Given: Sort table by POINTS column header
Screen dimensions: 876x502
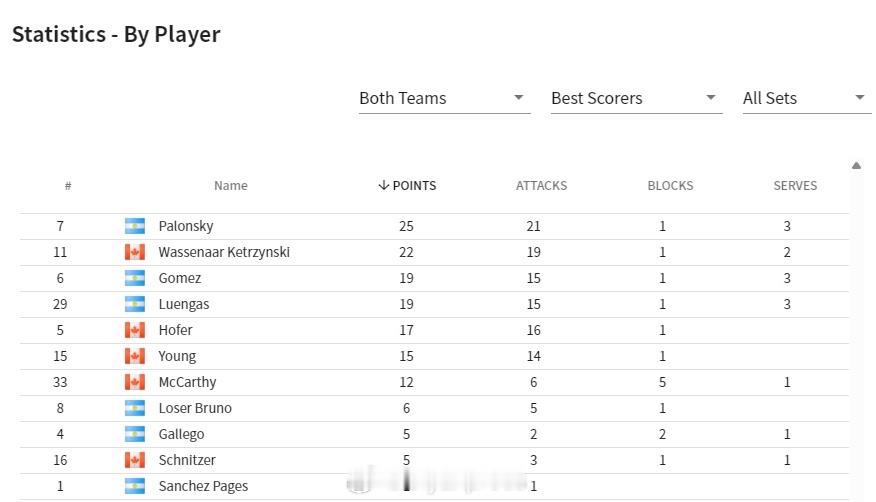Looking at the screenshot, I should coord(407,185).
